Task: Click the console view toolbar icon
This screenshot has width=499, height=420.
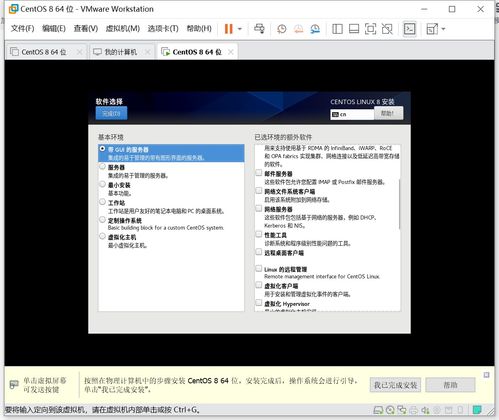Action: coord(409,29)
